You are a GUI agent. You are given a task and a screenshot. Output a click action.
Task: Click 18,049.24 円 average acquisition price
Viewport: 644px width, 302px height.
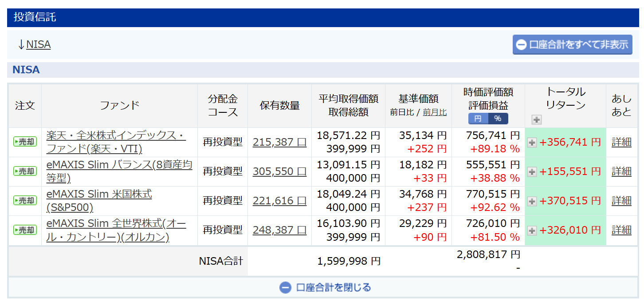[348, 194]
